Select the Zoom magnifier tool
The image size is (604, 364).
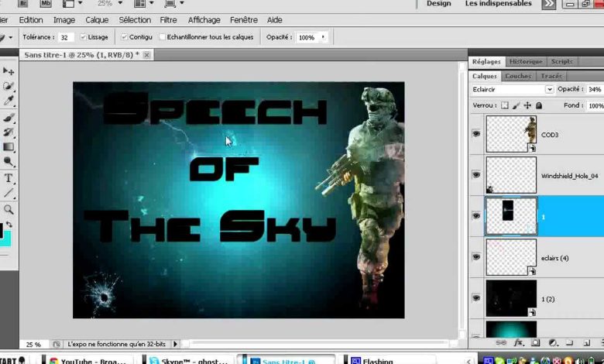tap(9, 209)
